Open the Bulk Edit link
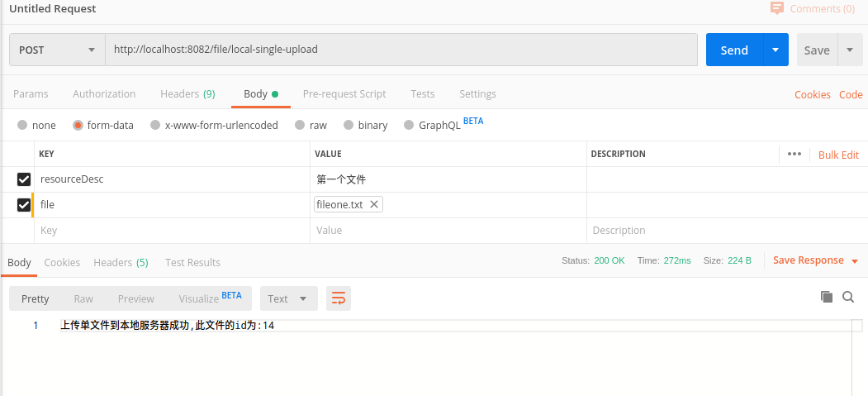The width and height of the screenshot is (868, 396). 838,155
